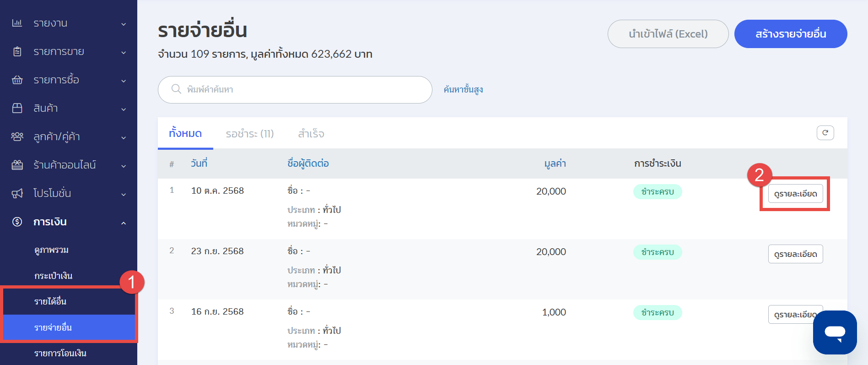Click the นำเข้าไฟล์ (Excel) button

pyautogui.click(x=668, y=34)
